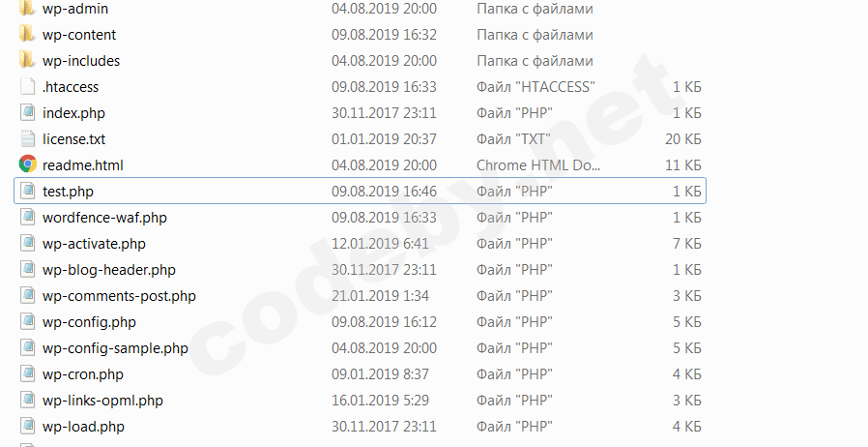The height and width of the screenshot is (447, 868).
Task: Click the date of wp-config.php
Action: pyautogui.click(x=384, y=322)
